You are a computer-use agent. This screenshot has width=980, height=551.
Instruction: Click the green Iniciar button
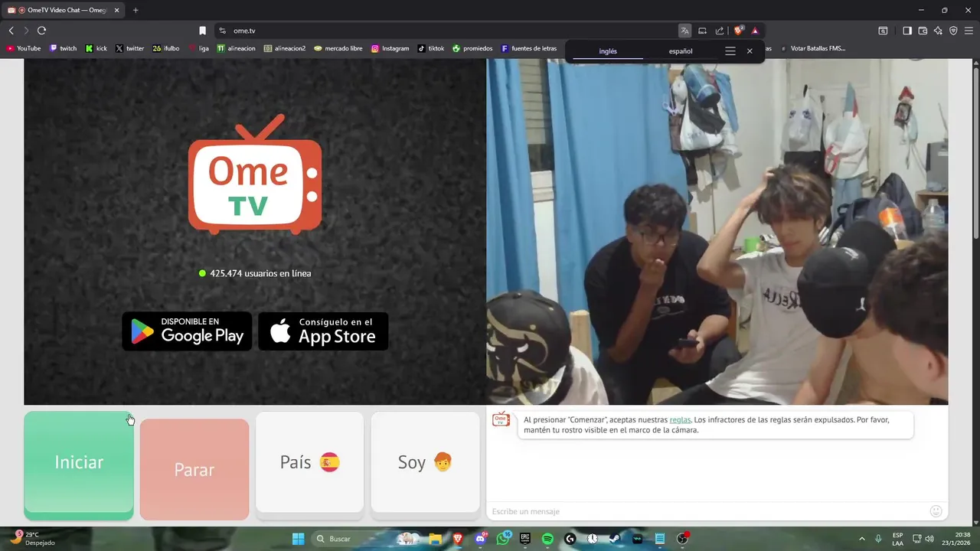(79, 465)
